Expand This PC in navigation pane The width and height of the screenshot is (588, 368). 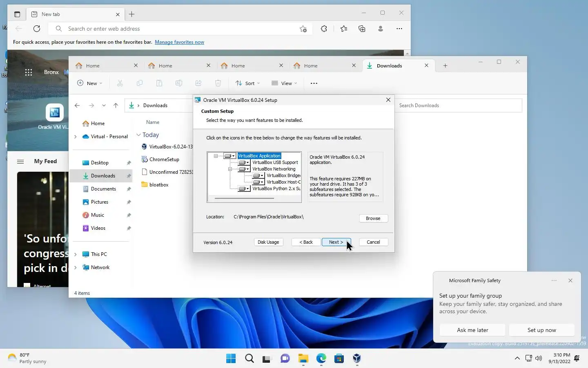coord(75,254)
